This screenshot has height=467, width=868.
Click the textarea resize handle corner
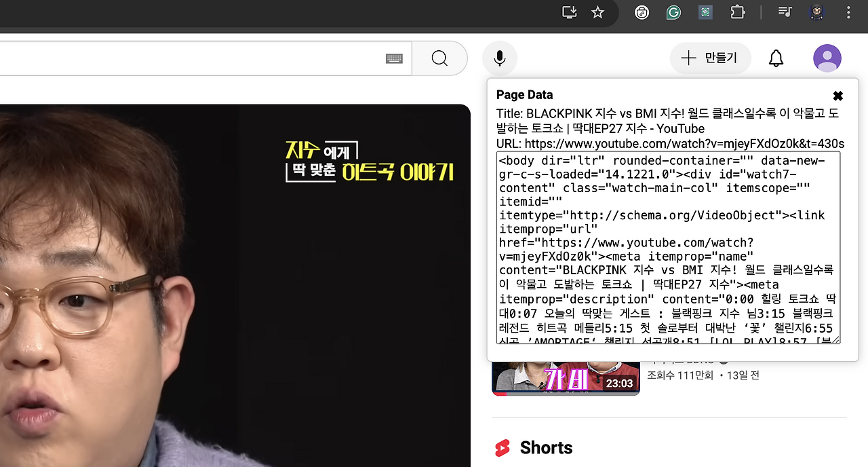(x=836, y=339)
